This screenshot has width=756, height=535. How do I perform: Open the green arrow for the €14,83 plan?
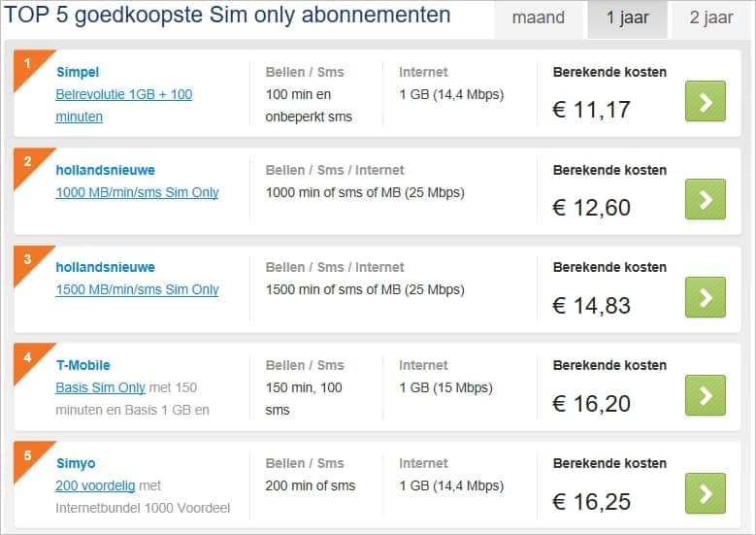706,297
